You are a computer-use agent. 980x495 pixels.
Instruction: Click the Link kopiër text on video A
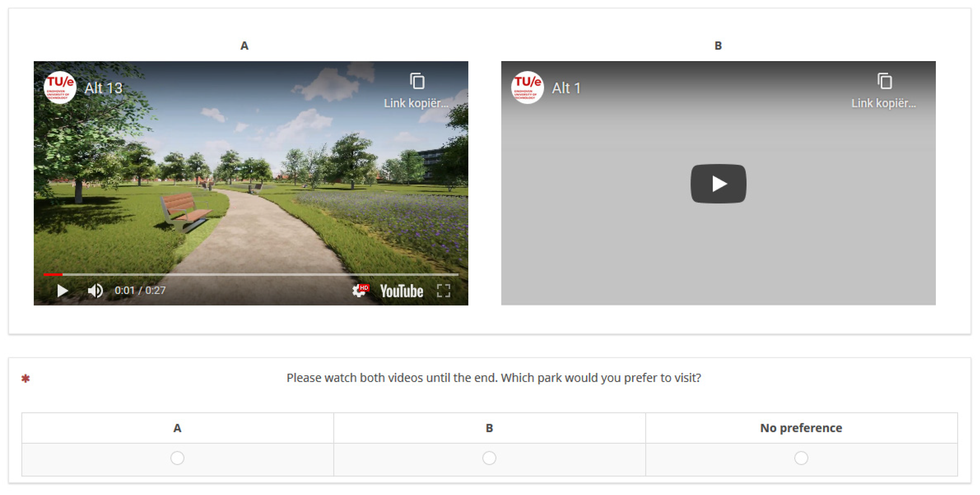(x=416, y=103)
